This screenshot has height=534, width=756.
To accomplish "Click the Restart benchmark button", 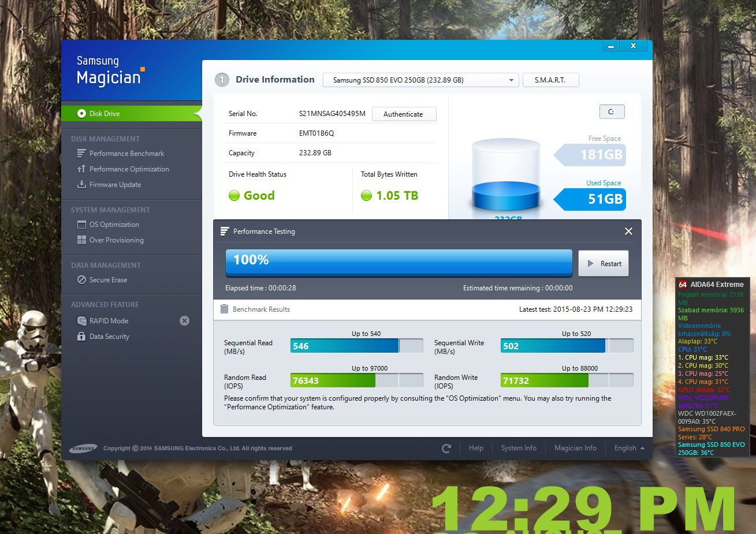I will (604, 263).
